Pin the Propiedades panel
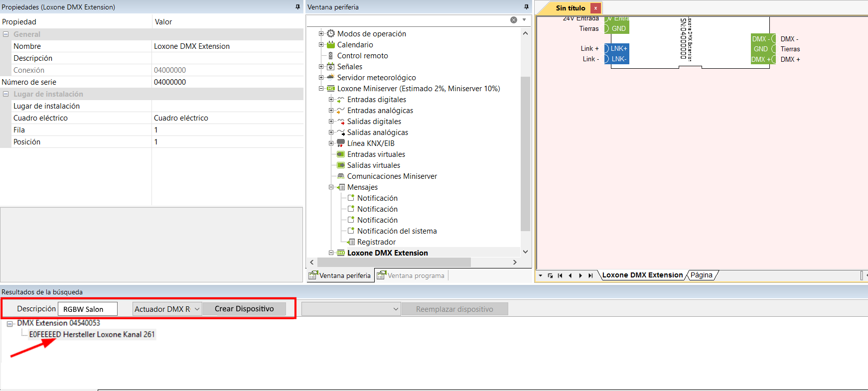 coord(297,7)
